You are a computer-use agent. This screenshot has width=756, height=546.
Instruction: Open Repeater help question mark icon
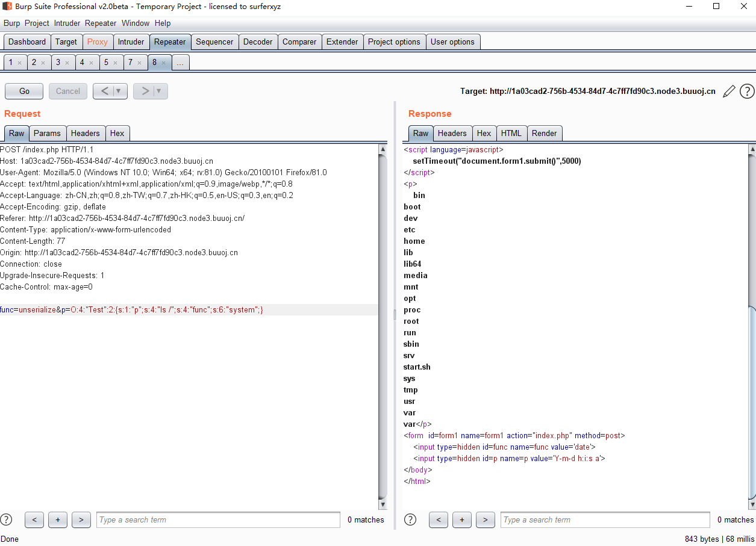click(x=747, y=92)
